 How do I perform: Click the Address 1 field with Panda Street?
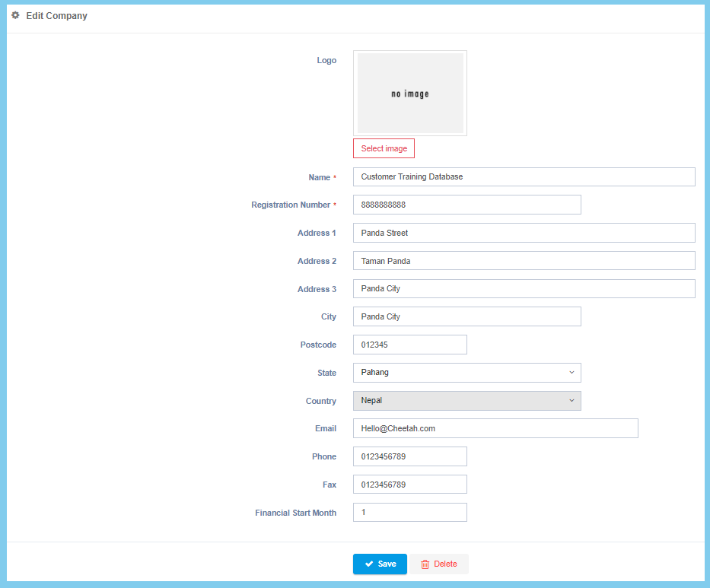524,233
